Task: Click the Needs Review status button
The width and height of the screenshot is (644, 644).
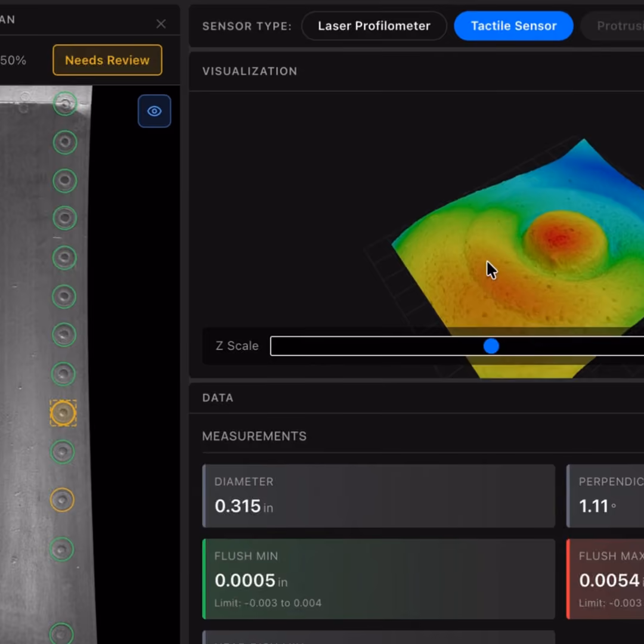Action: coord(107,60)
